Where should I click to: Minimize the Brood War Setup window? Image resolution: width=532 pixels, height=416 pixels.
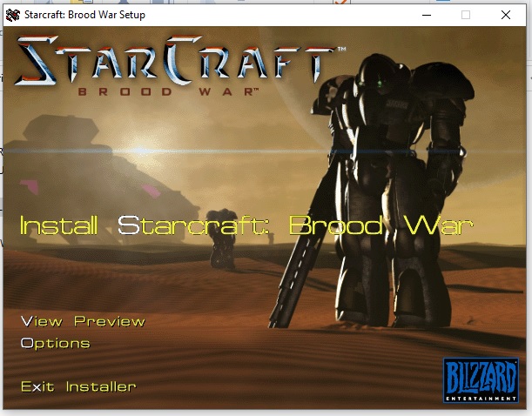[x=427, y=15]
